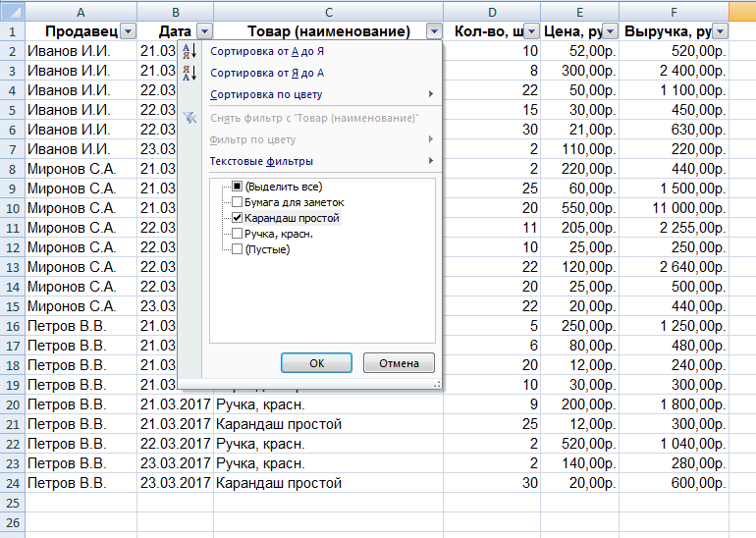756x538 pixels.
Task: Uncheck the Карандаш простой checkbox
Action: pos(237,218)
